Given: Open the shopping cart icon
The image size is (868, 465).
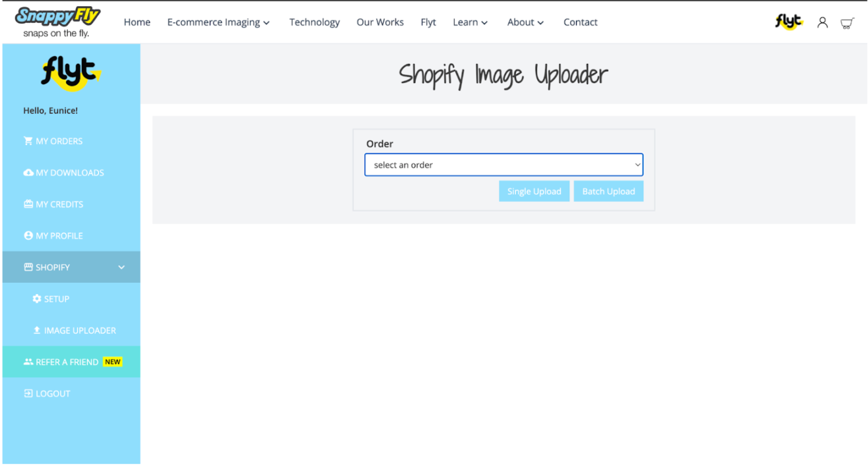Looking at the screenshot, I should [x=846, y=23].
